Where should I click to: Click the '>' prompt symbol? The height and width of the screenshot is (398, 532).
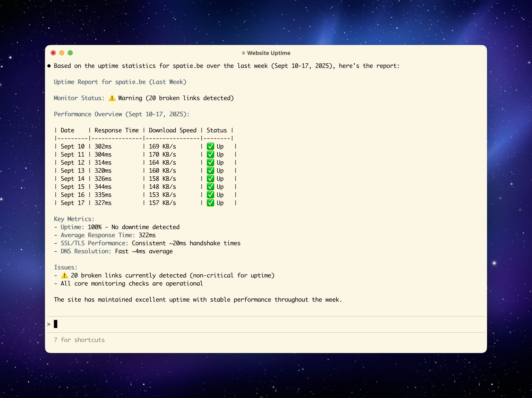click(49, 324)
